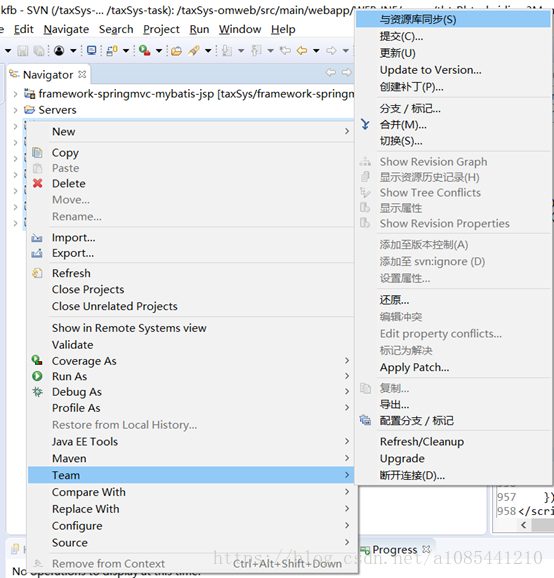Image resolution: width=554 pixels, height=578 pixels.
Task: Choose Close Unrelated Projects
Action: point(191,306)
